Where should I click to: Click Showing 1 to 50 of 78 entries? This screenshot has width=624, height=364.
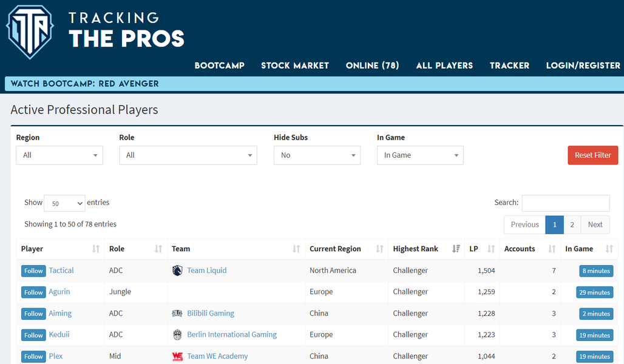click(70, 224)
